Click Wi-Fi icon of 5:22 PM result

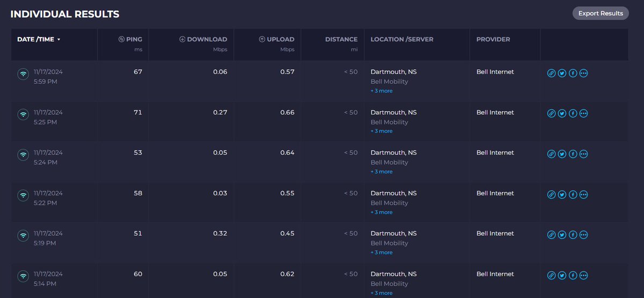(x=23, y=195)
